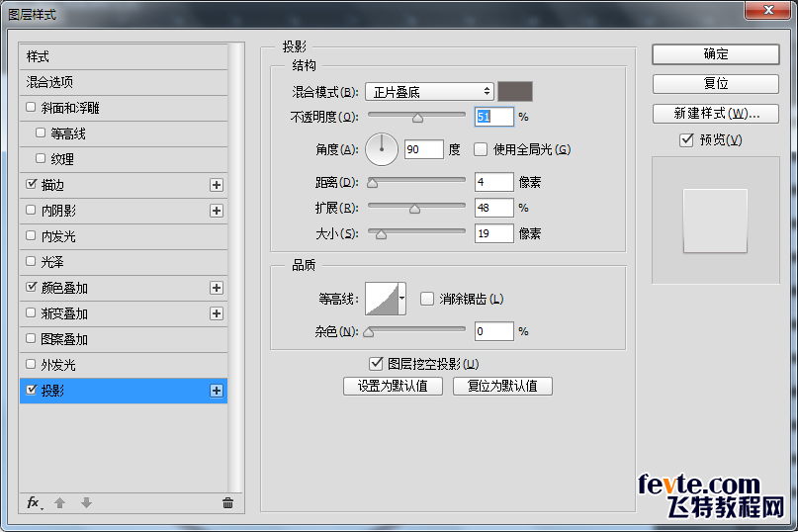Click the trash delete effect icon

click(x=227, y=503)
